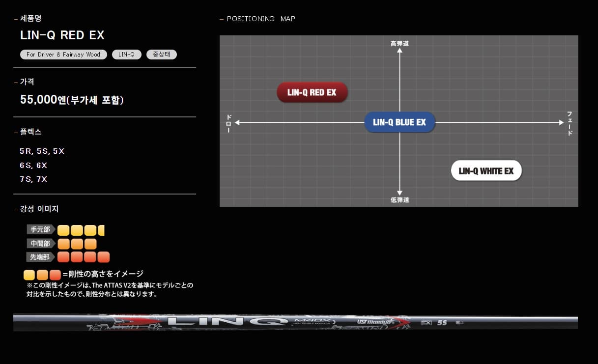
Task: Click the 高弾道 axis label
Action: coord(399,44)
